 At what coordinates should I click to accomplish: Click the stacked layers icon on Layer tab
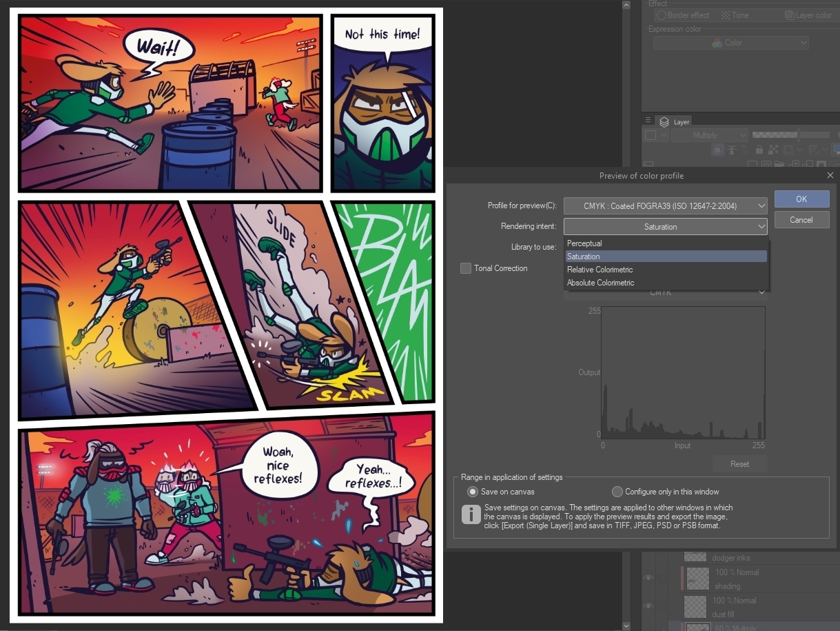[x=664, y=122]
